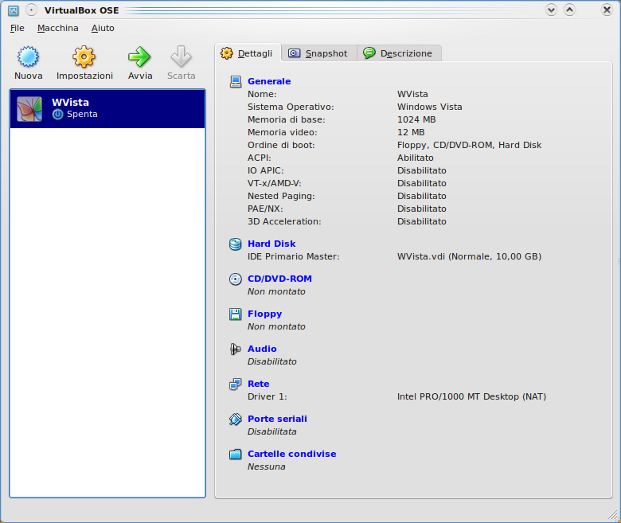
Task: Open the CD/DVD-ROM settings link
Action: [x=280, y=279]
